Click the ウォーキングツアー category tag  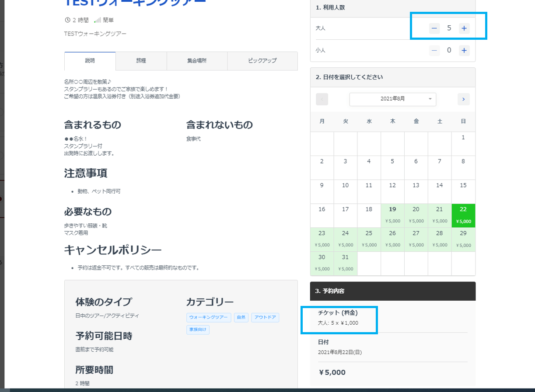pos(209,318)
